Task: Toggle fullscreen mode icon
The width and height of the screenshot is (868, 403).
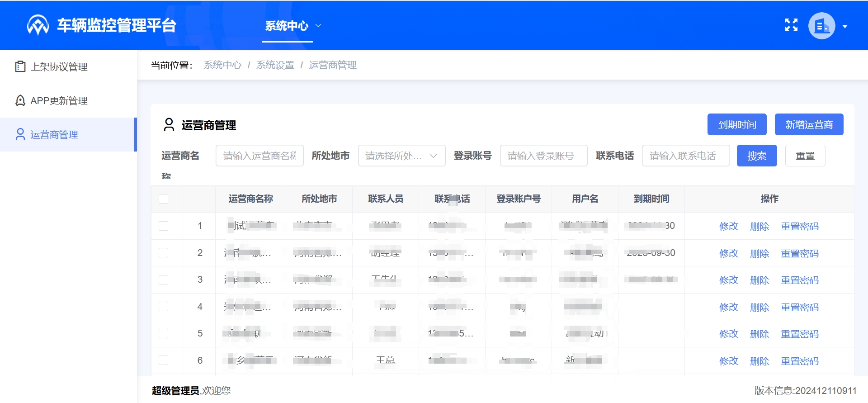Action: click(x=791, y=25)
